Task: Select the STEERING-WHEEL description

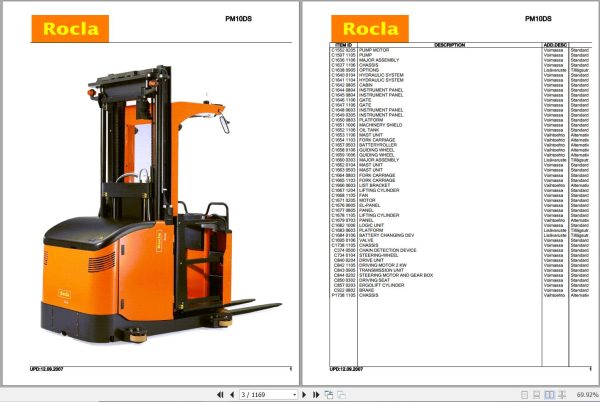Action: (x=379, y=255)
